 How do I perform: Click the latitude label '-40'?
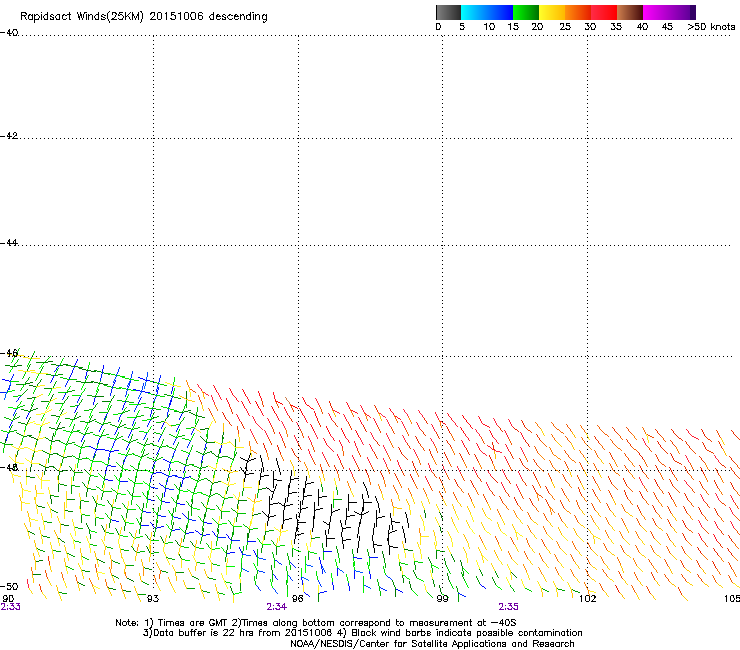(x=9, y=33)
